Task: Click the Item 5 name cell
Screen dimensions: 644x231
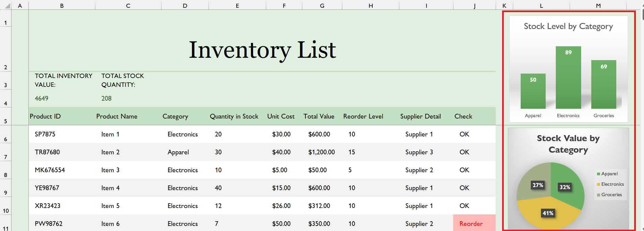Action: coord(128,206)
